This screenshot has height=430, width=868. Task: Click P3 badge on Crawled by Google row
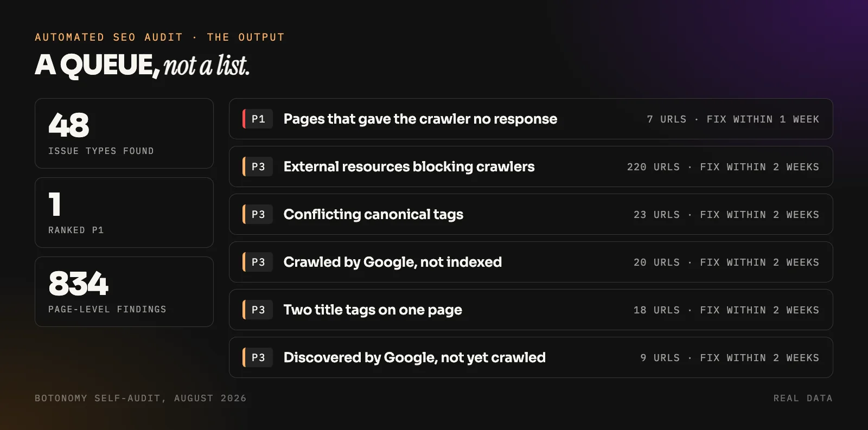pyautogui.click(x=258, y=262)
